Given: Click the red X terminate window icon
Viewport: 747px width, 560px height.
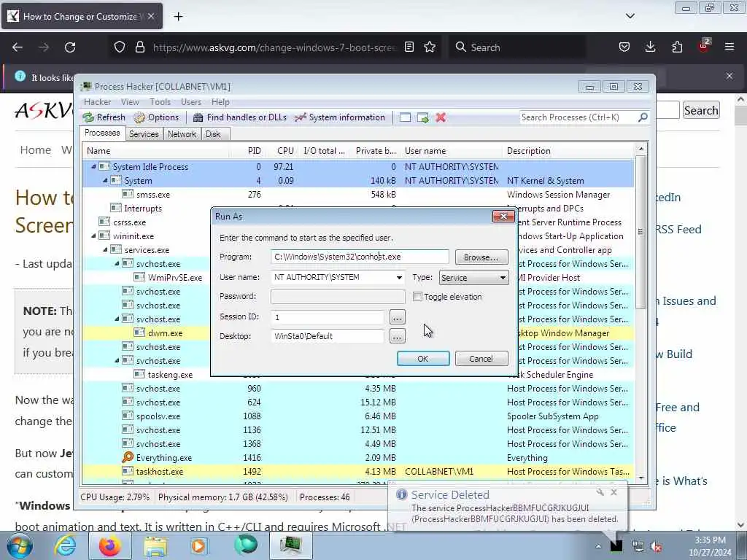Looking at the screenshot, I should click(441, 117).
